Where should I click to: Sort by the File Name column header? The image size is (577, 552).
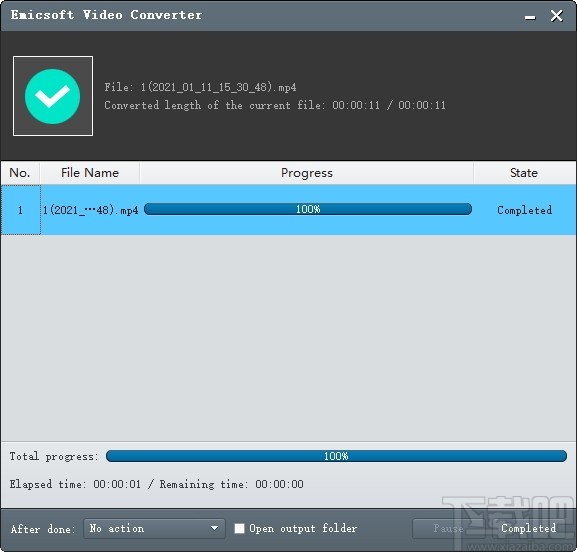[x=90, y=173]
